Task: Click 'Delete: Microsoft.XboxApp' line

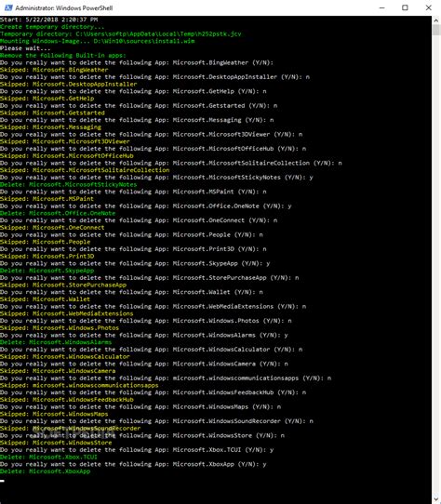Action: [45, 471]
